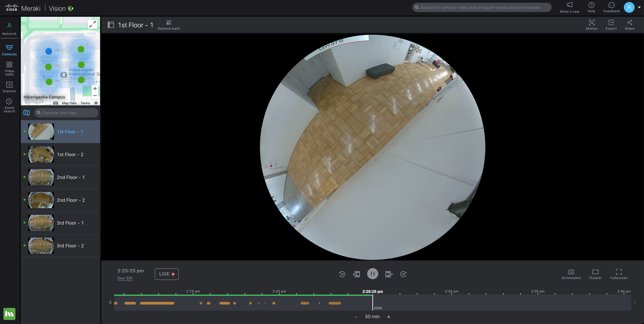
Task: Open Event search in sidebar
Action: [x=9, y=105]
